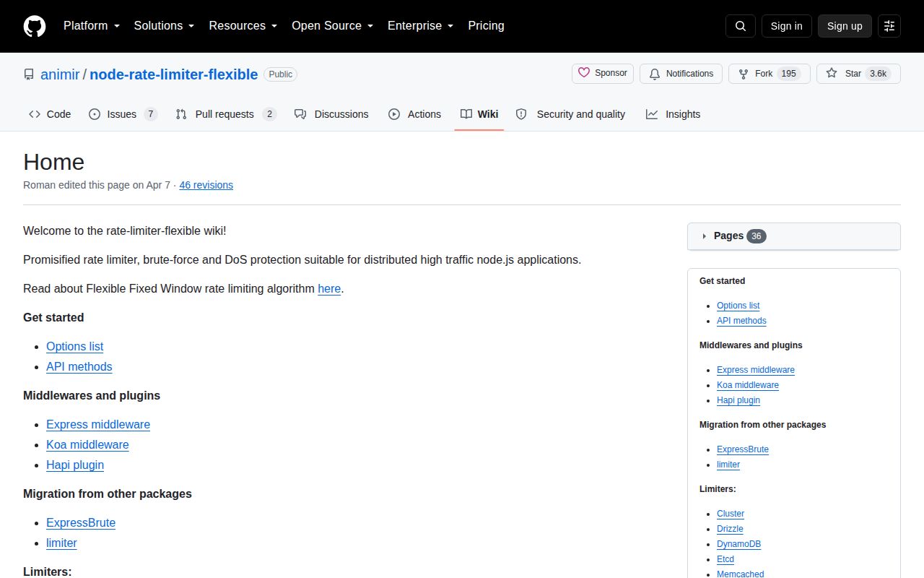Click the Issues circle icon
The width and height of the screenshot is (924, 578).
pos(95,114)
